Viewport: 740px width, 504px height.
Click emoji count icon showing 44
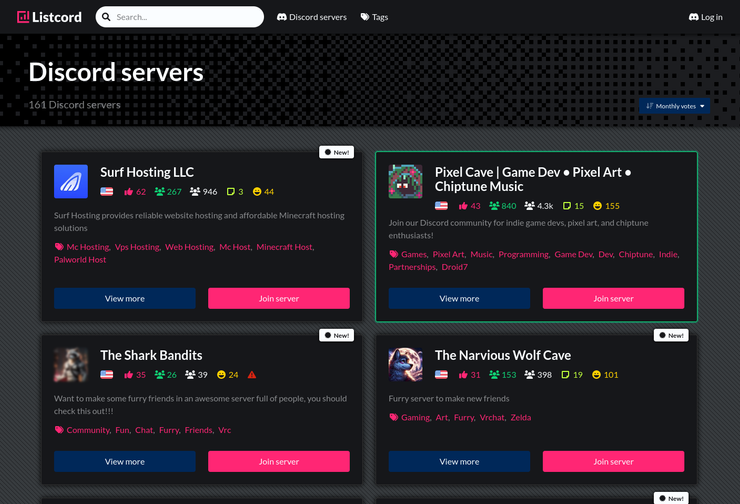(x=257, y=192)
